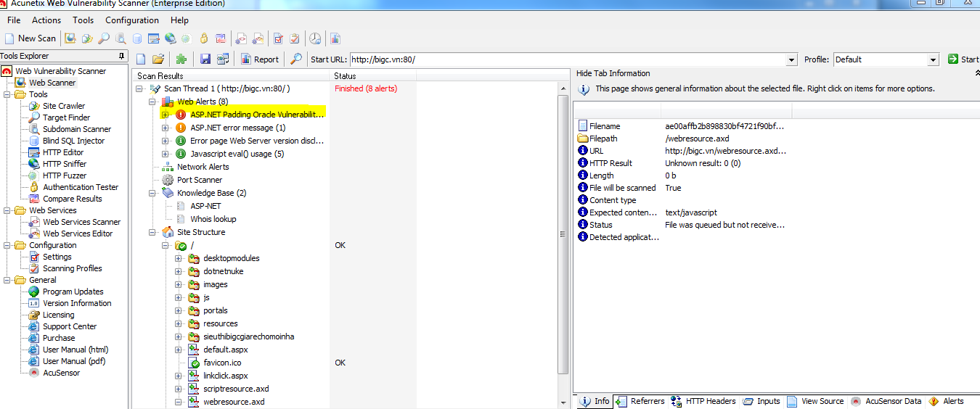Image resolution: width=980 pixels, height=409 pixels.
Task: Collapse the Web Alerts (8) node
Action: point(152,102)
